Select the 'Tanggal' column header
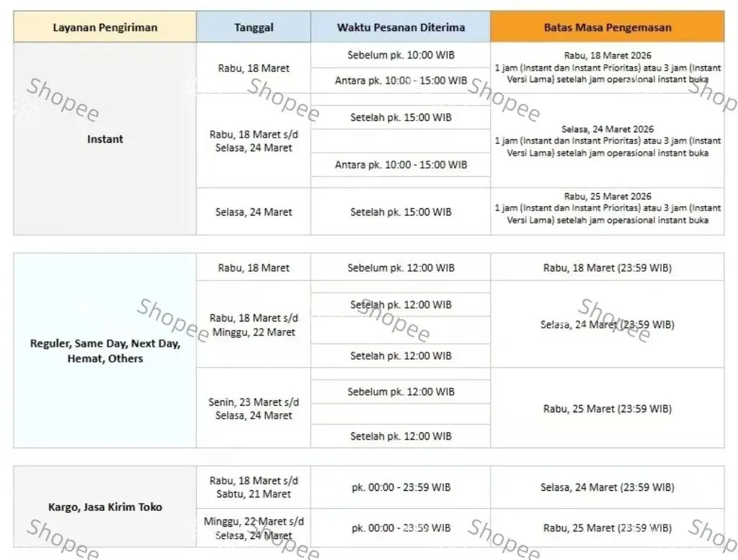 (x=254, y=27)
